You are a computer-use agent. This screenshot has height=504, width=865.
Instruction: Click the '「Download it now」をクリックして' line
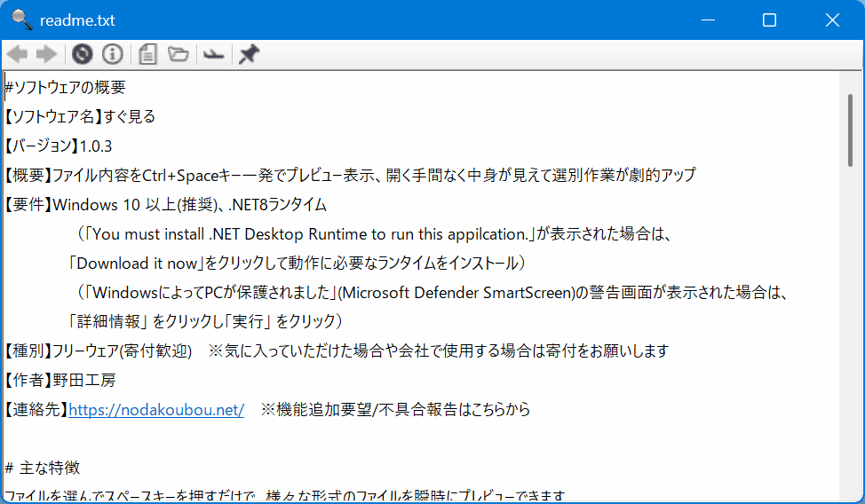[297, 263]
